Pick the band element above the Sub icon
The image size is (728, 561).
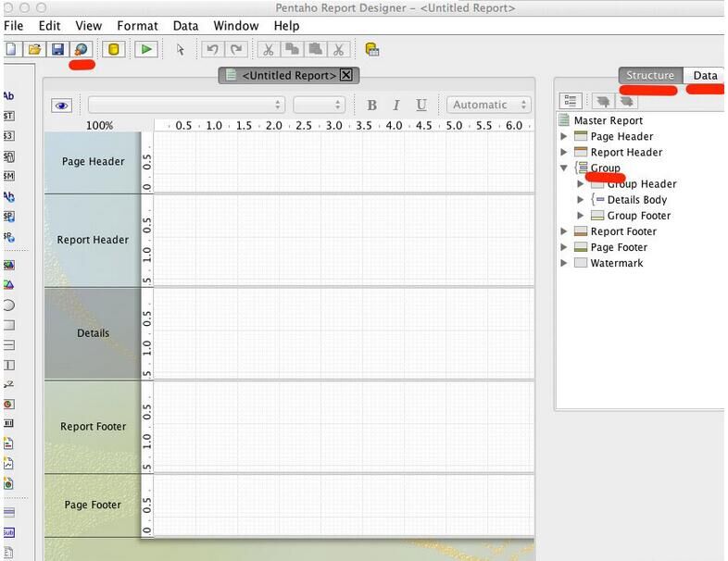8,512
